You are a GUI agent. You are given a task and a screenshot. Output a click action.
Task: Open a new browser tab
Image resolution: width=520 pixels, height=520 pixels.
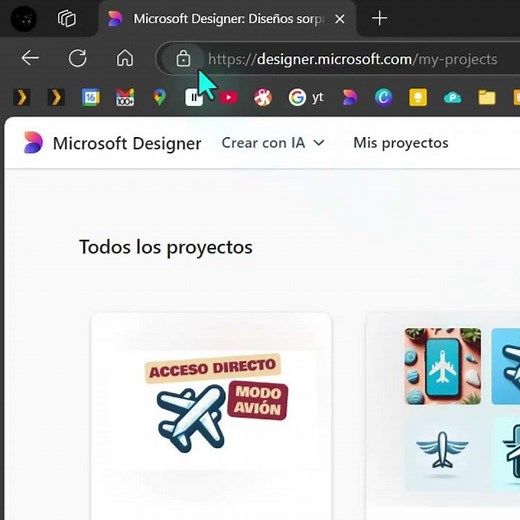[x=379, y=18]
